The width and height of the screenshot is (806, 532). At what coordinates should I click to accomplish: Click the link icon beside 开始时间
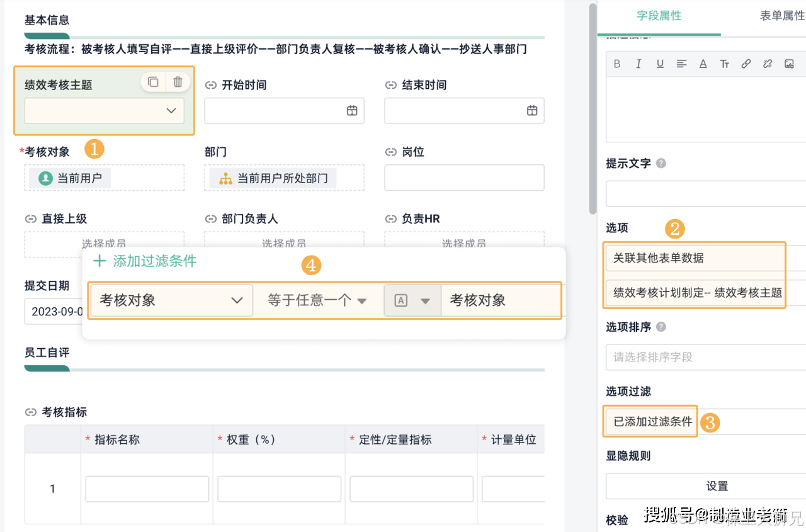tap(211, 85)
